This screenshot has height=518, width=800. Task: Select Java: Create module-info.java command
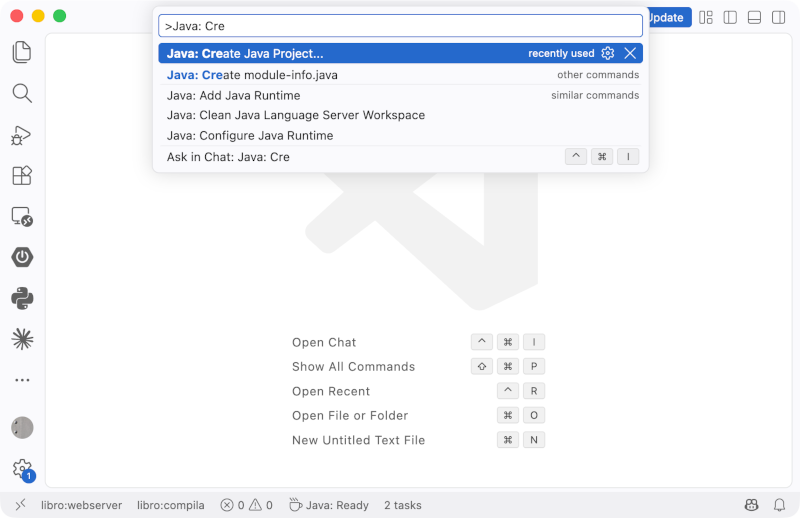[x=401, y=75]
